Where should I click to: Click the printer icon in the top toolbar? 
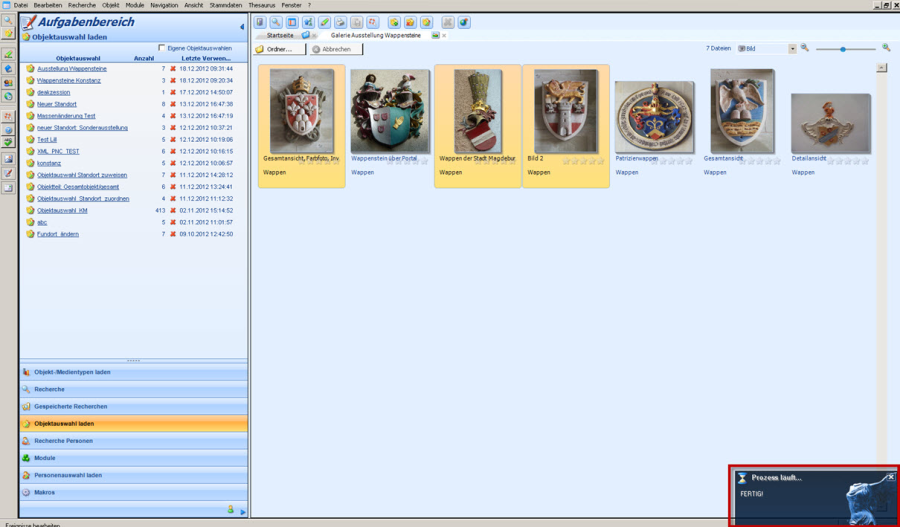340,22
